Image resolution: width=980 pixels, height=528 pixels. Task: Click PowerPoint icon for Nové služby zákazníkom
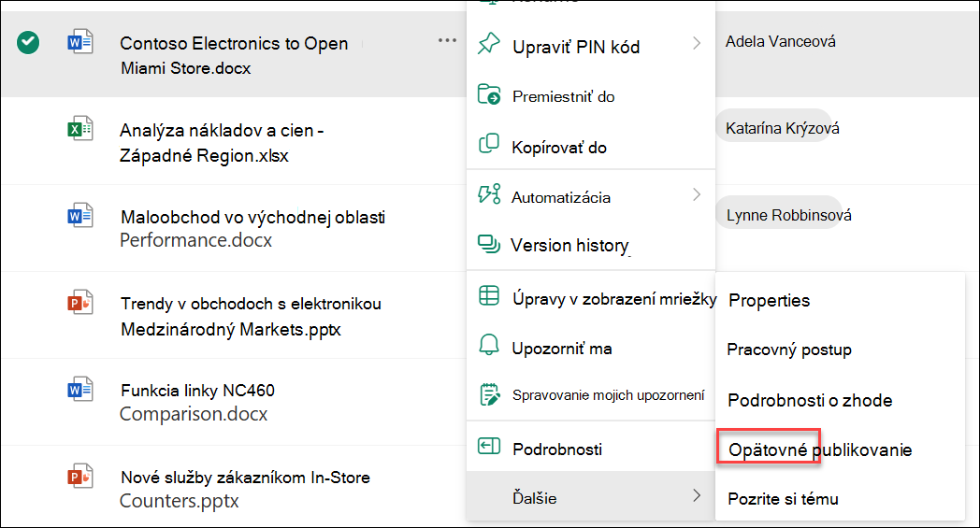(x=80, y=477)
